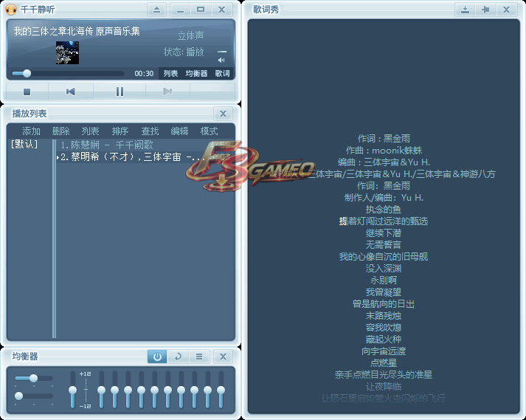
Task: Open the 模式 menu in playlist
Action: [x=209, y=131]
